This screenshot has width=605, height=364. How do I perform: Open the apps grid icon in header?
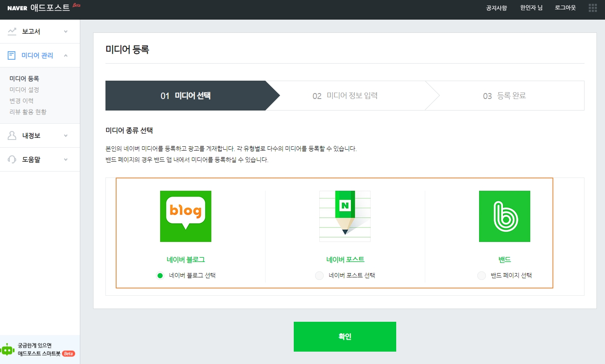tap(593, 8)
